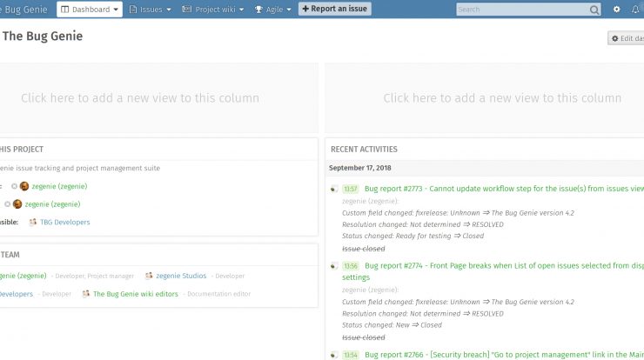
Task: Click the Agile trophy icon in nav
Action: click(258, 10)
